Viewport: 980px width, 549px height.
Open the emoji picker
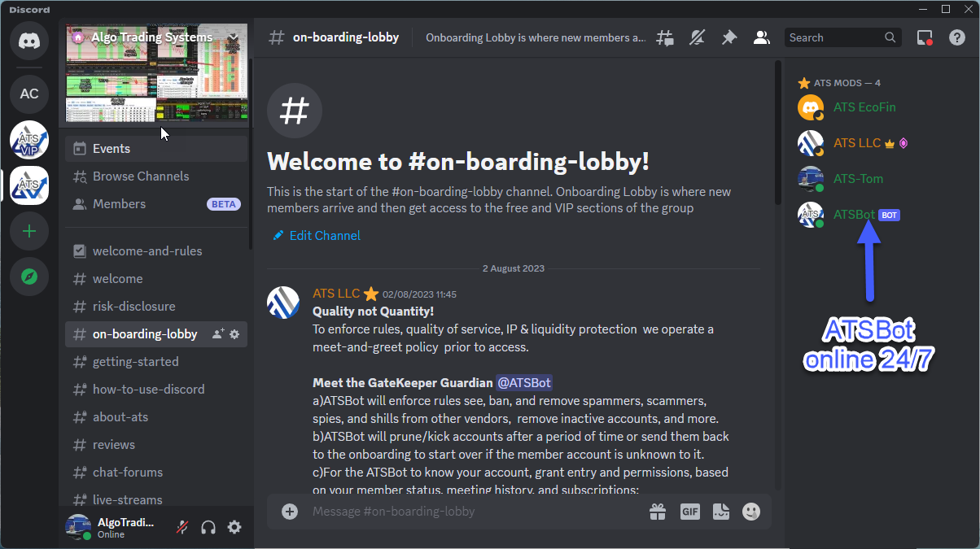pyautogui.click(x=750, y=511)
